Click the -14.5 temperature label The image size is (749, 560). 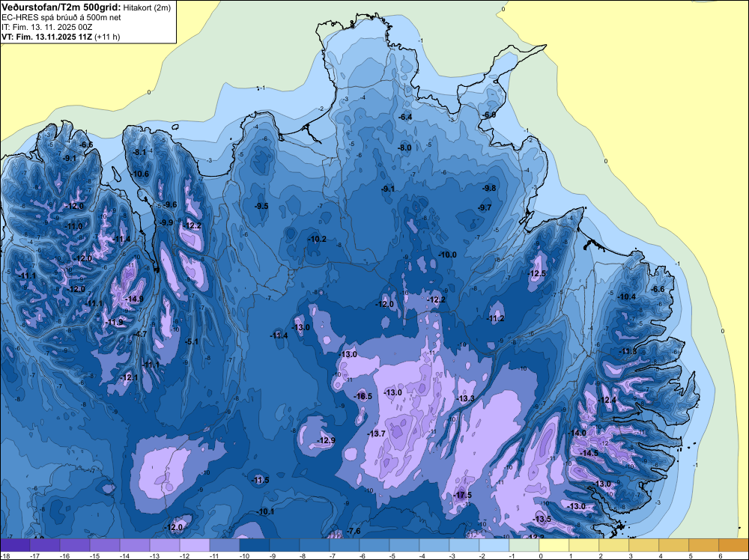589,453
